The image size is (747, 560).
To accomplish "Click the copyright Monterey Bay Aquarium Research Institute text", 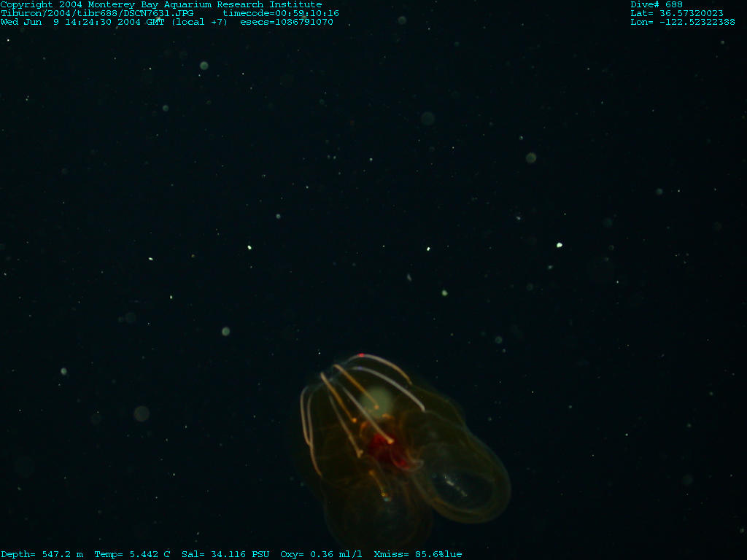I will pos(161,5).
